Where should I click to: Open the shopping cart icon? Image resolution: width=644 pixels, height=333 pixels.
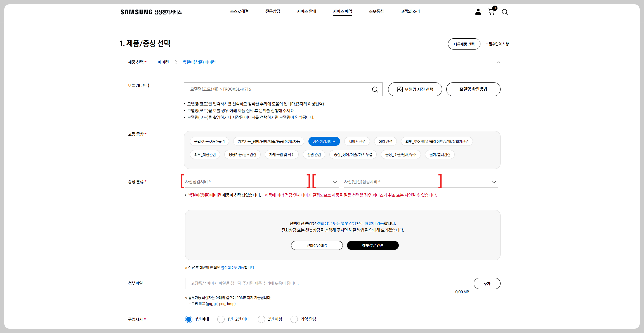pos(491,12)
